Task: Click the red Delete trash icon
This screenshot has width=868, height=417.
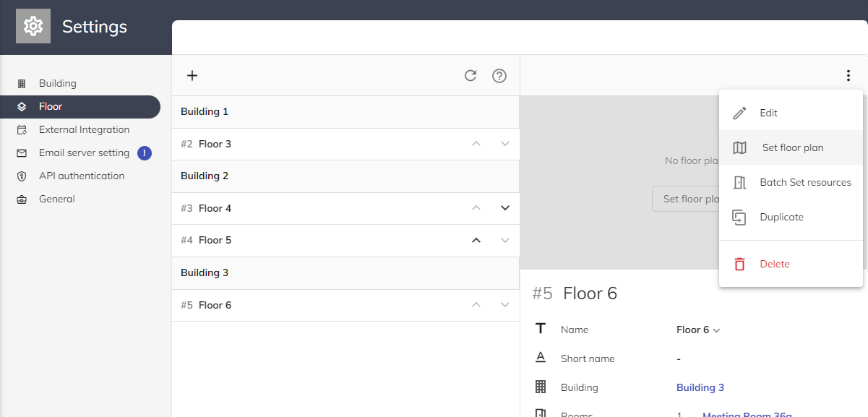Action: [x=739, y=264]
